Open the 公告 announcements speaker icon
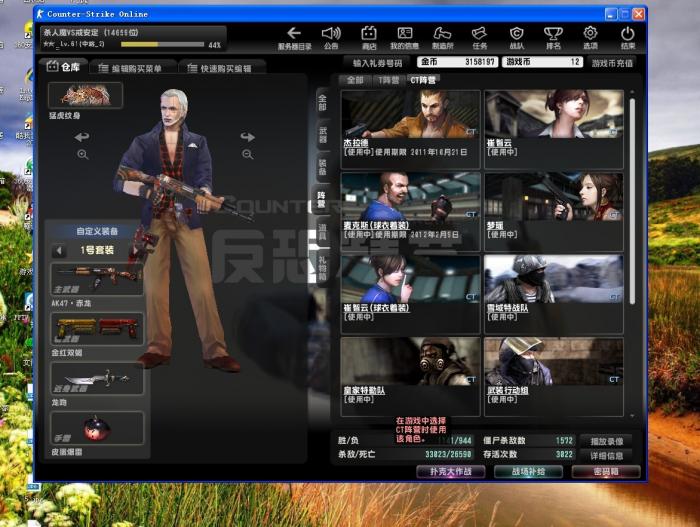Image resolution: width=700 pixels, height=527 pixels. point(331,38)
